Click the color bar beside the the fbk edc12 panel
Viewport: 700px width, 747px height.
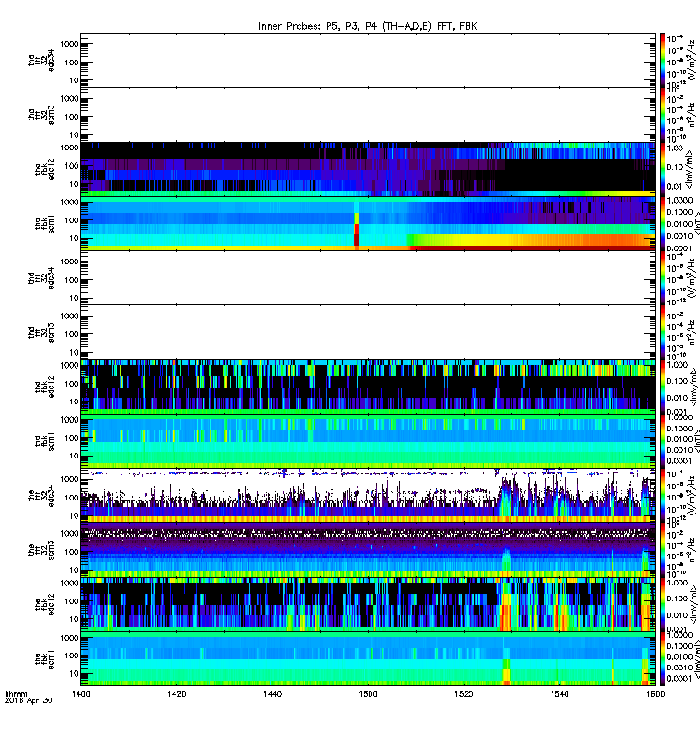pos(663,604)
